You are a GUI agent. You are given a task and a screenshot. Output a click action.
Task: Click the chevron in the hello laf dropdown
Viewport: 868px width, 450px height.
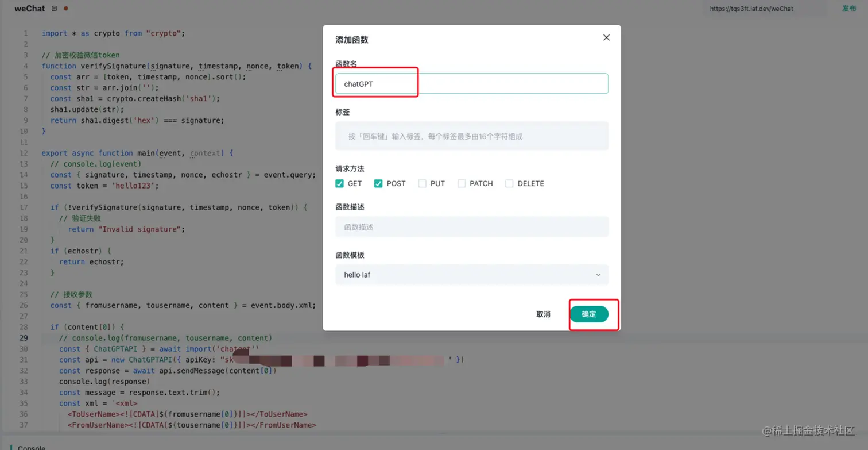point(598,275)
